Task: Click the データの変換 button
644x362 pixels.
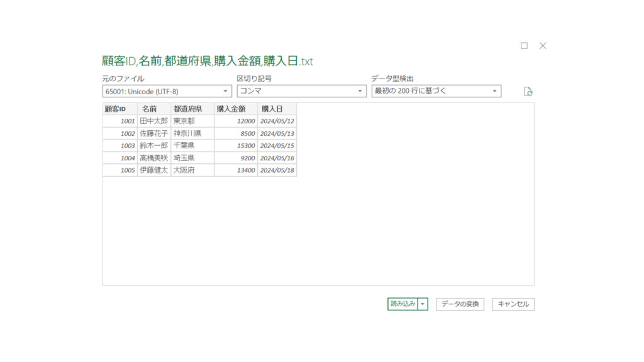Action: (460, 304)
